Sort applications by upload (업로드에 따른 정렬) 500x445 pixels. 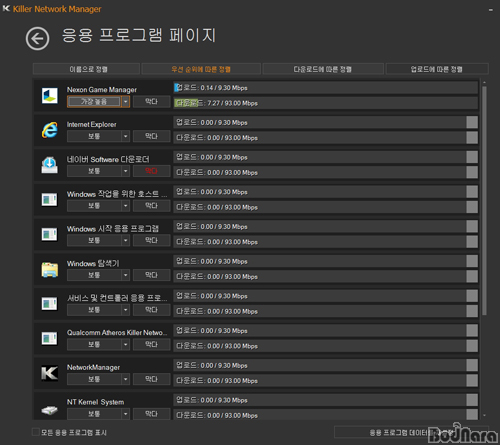click(x=437, y=69)
